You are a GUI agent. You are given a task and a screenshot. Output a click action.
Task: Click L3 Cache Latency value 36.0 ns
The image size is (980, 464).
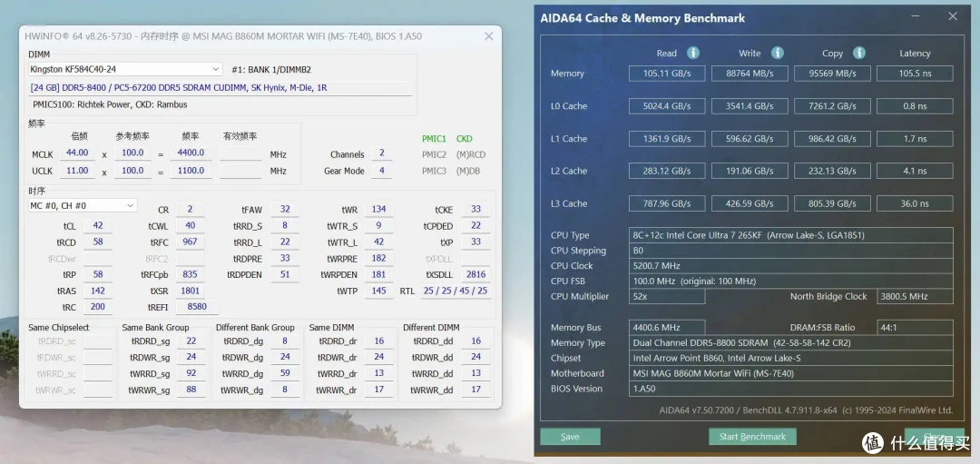915,203
